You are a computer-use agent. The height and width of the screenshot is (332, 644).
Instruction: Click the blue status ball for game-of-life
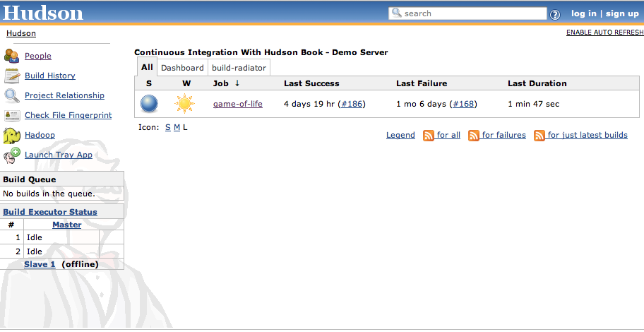coord(149,104)
